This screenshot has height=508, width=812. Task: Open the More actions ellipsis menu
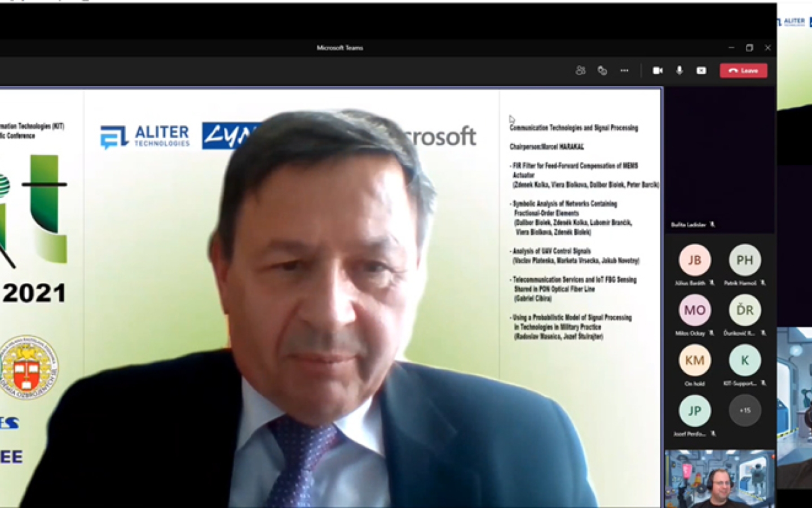[624, 71]
